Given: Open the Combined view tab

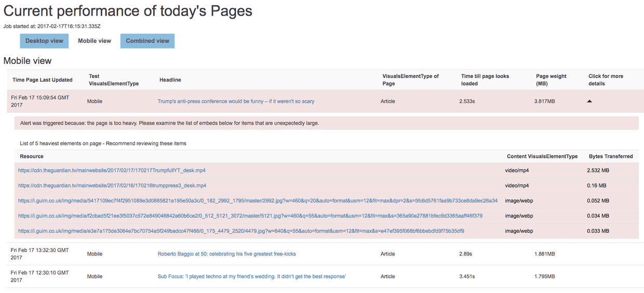Looking at the screenshot, I should pos(147,41).
